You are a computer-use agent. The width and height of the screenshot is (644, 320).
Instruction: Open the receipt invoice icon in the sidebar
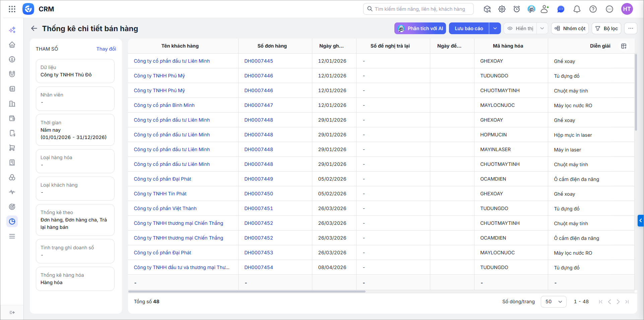[12, 163]
